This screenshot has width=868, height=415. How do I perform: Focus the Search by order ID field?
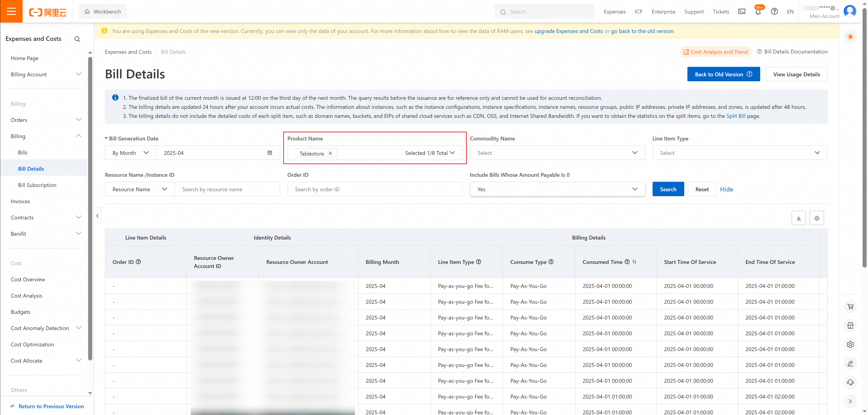click(x=375, y=189)
